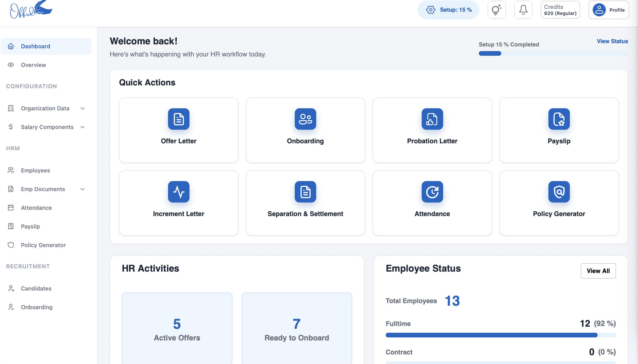The width and height of the screenshot is (638, 364).
Task: Open the Onboarding quick action icon
Action: click(x=305, y=119)
